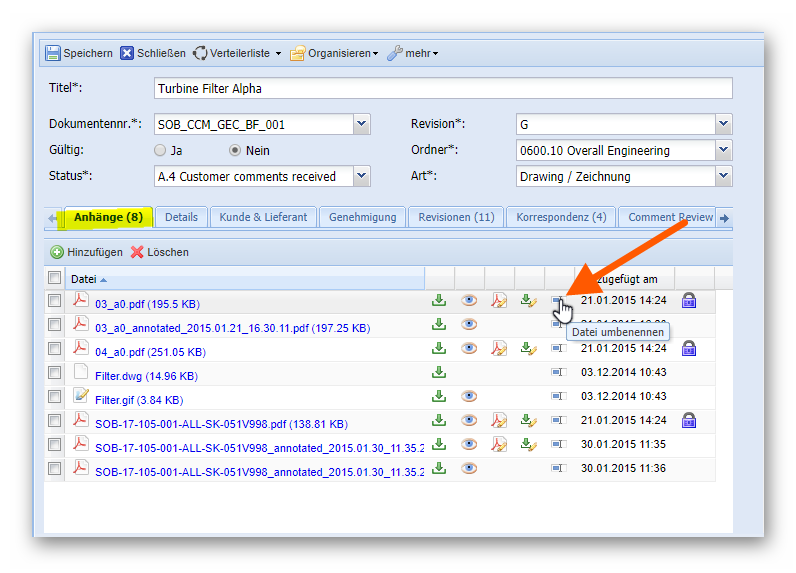The height and width of the screenshot is (573, 796).
Task: Open the Organisieren dropdown menu
Action: tap(334, 53)
